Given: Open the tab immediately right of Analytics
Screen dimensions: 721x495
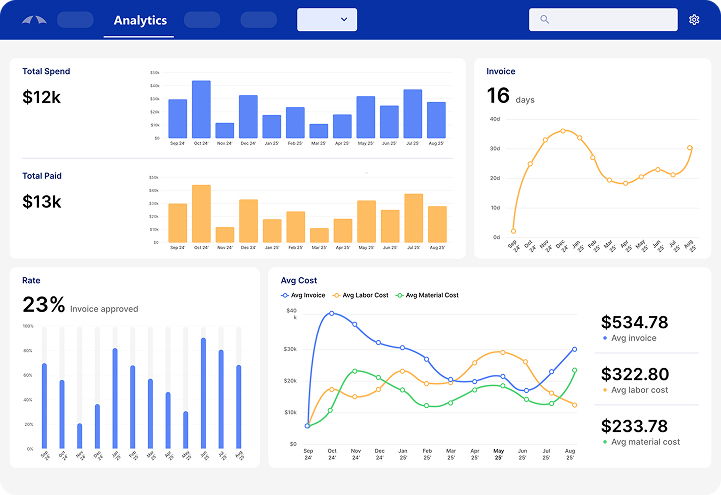Looking at the screenshot, I should [x=202, y=20].
